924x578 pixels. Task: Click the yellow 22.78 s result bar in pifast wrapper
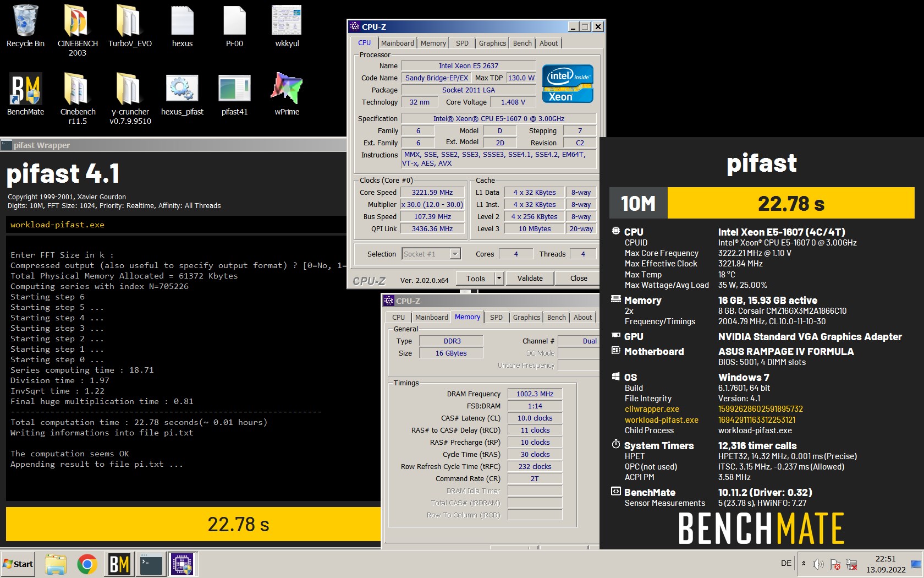(x=193, y=524)
